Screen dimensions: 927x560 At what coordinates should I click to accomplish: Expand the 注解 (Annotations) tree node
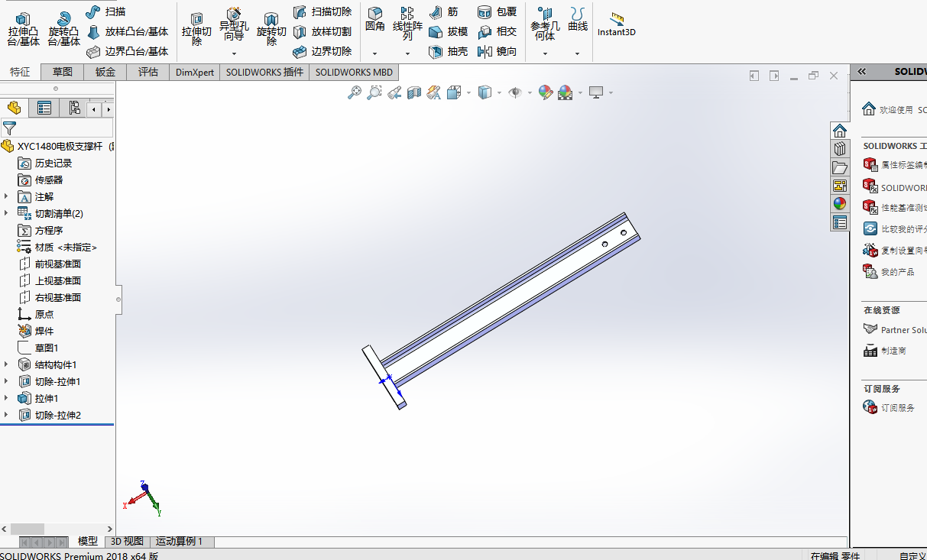(x=6, y=196)
